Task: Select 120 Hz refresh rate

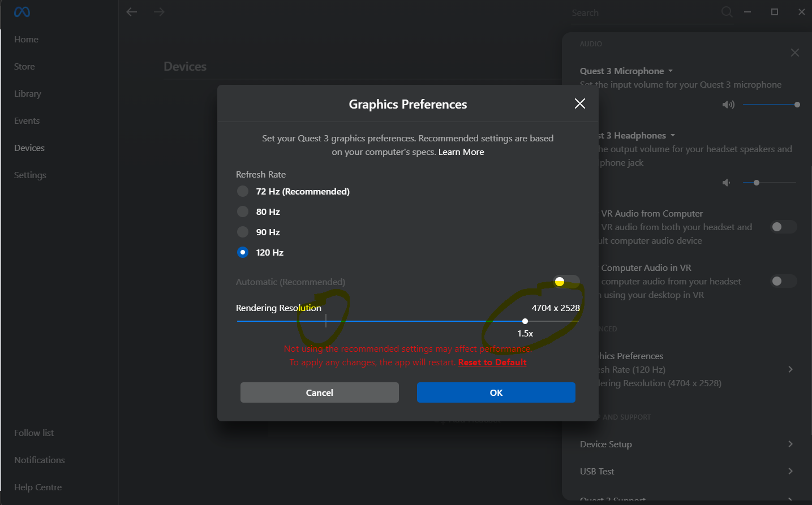Action: tap(243, 252)
